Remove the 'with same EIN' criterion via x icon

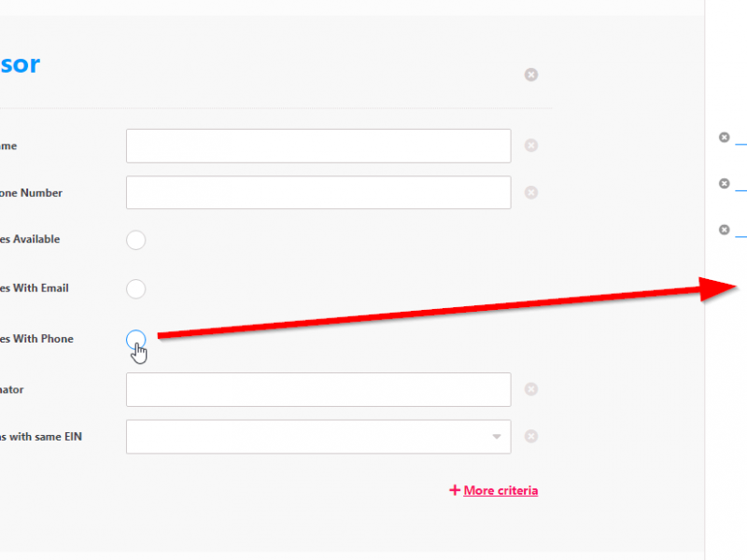click(530, 436)
